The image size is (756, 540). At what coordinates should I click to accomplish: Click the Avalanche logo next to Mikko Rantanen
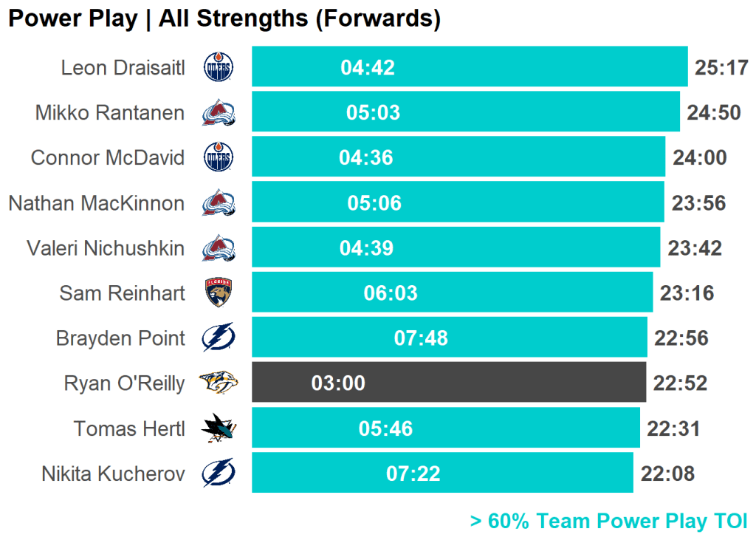point(219,113)
